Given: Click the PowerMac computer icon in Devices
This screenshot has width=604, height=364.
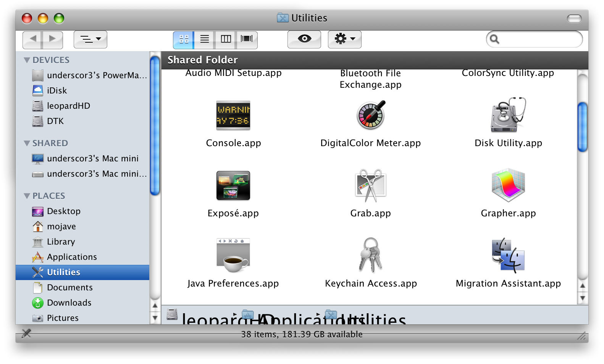Looking at the screenshot, I should pyautogui.click(x=38, y=75).
